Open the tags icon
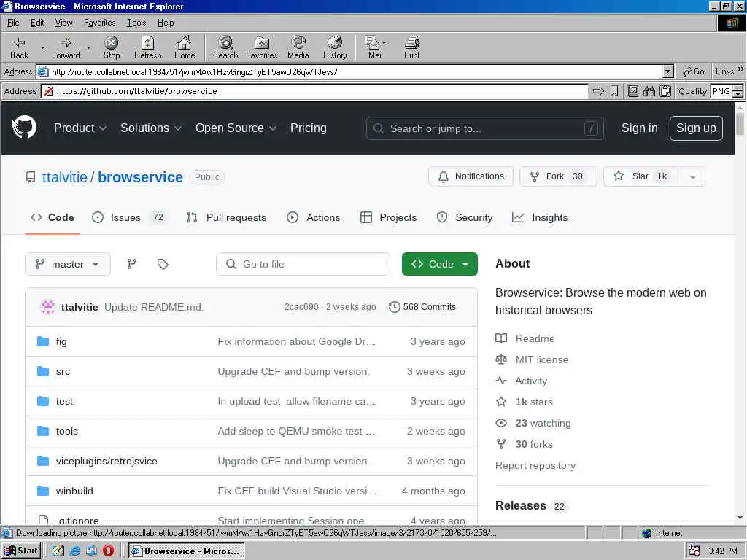This screenshot has height=560, width=747. point(163,264)
